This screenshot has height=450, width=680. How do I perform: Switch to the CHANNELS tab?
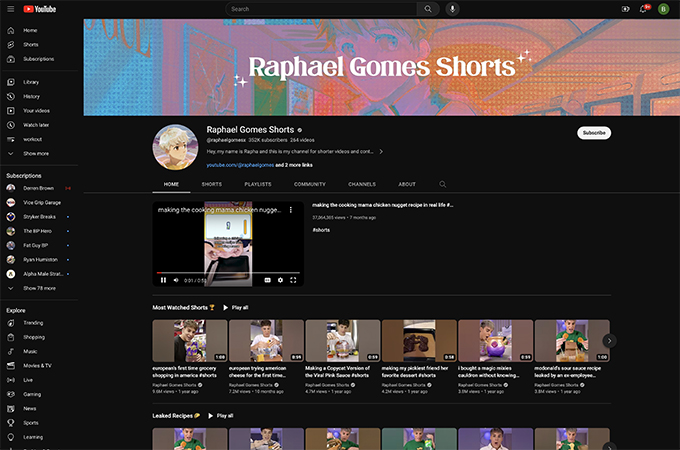[362, 184]
